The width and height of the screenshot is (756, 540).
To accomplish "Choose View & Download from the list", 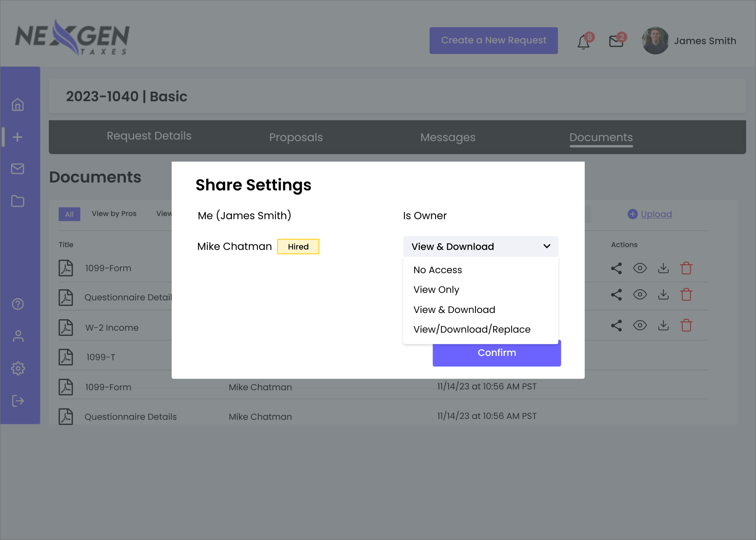I will pyautogui.click(x=454, y=309).
